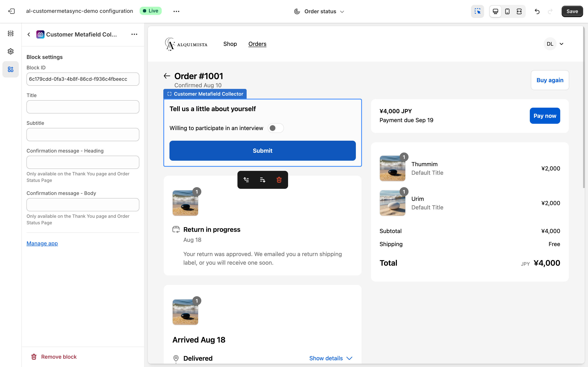
Task: Toggle the element inspector selection tool
Action: pyautogui.click(x=477, y=11)
